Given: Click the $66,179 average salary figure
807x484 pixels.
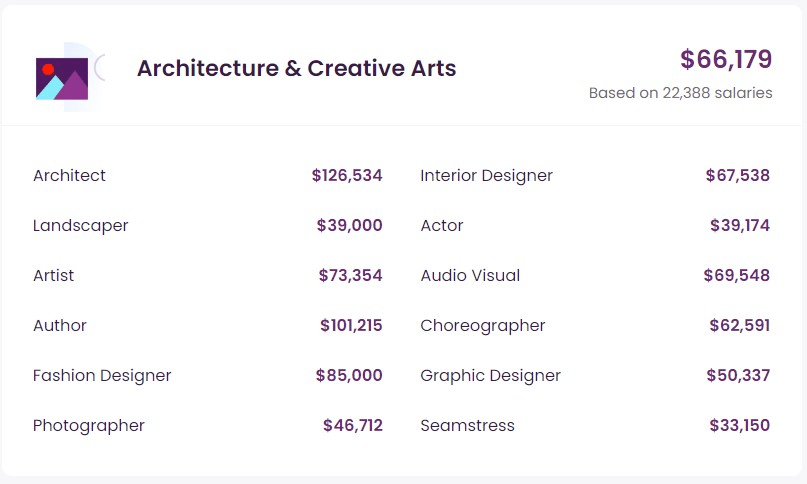Looking at the screenshot, I should [x=726, y=60].
